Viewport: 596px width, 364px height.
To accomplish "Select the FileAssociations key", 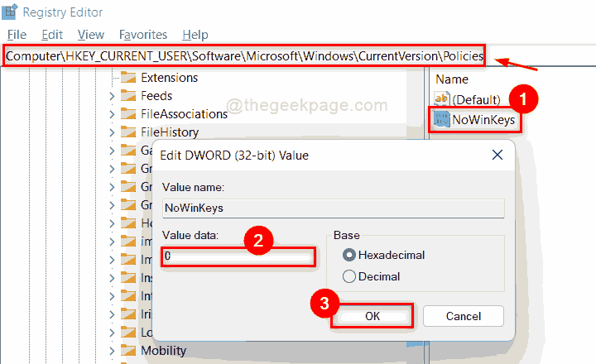I will pyautogui.click(x=184, y=114).
